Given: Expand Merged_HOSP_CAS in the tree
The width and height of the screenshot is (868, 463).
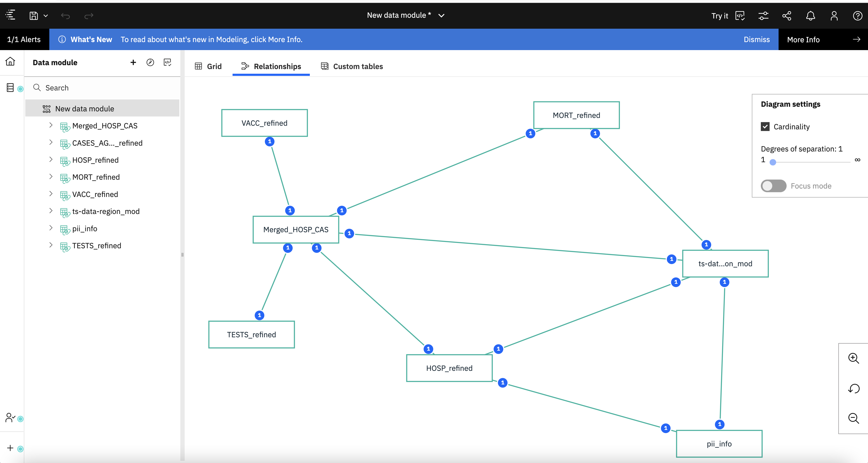Looking at the screenshot, I should 51,125.
